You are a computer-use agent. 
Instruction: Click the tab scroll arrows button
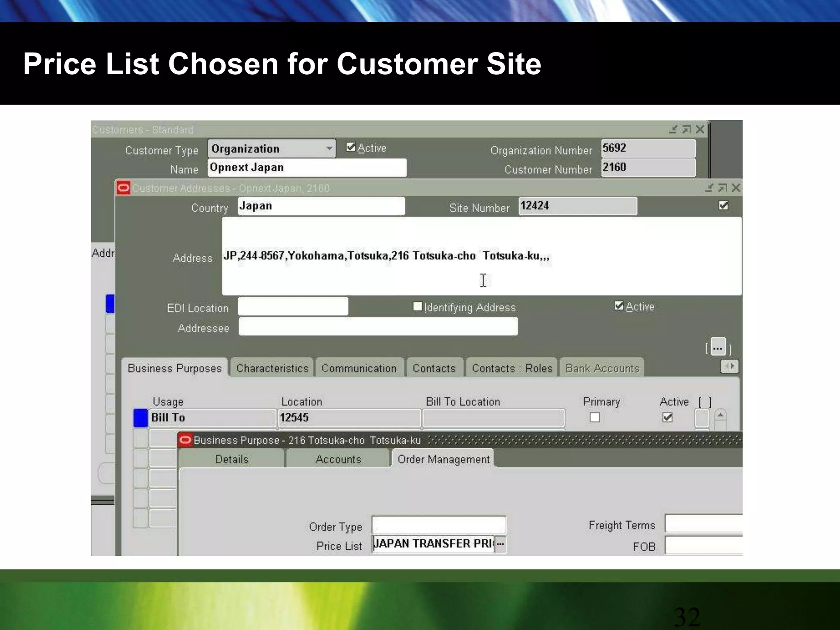tap(730, 366)
